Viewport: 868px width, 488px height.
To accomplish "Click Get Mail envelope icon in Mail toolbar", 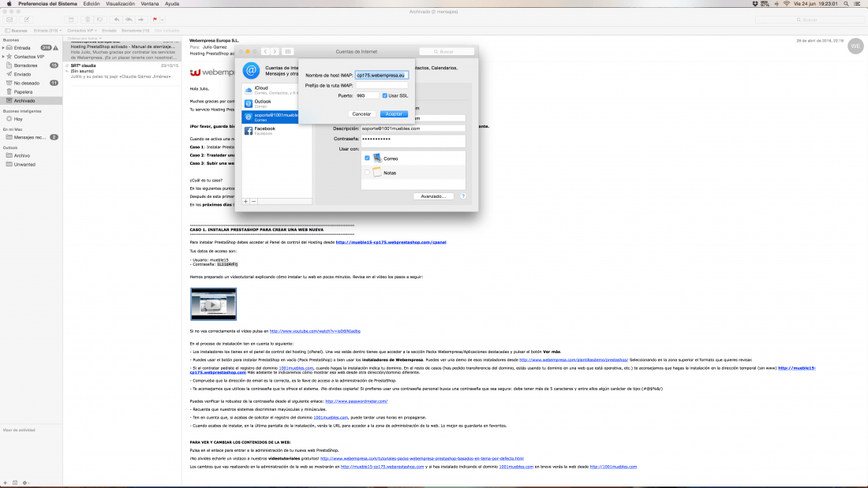I will (x=9, y=20).
